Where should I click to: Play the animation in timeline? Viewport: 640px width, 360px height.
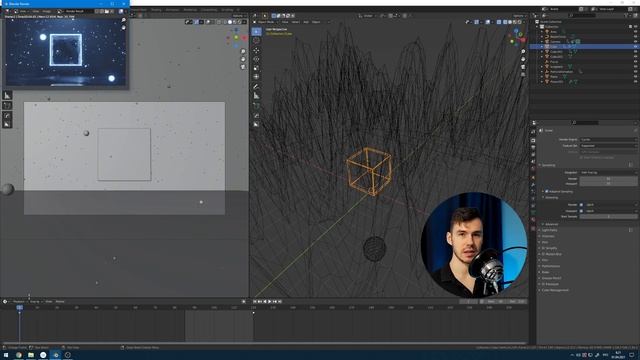(x=269, y=302)
